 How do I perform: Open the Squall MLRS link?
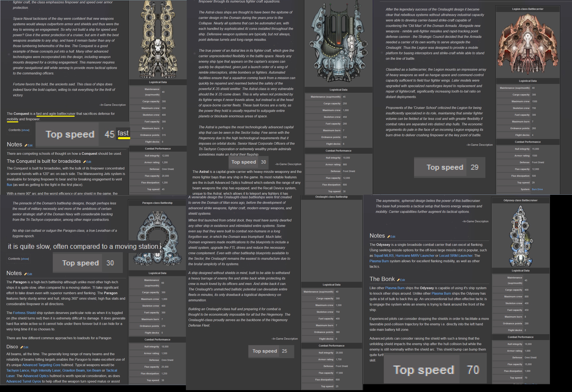[383, 256]
